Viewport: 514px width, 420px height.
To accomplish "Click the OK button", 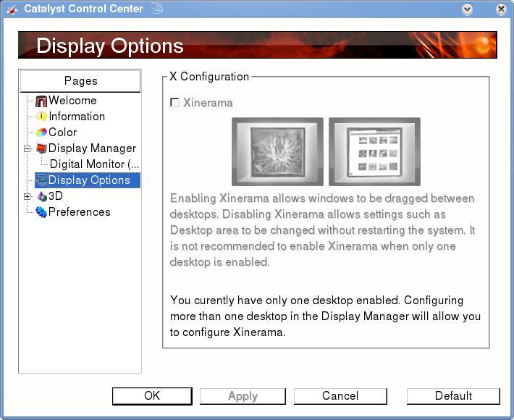I will [x=152, y=396].
